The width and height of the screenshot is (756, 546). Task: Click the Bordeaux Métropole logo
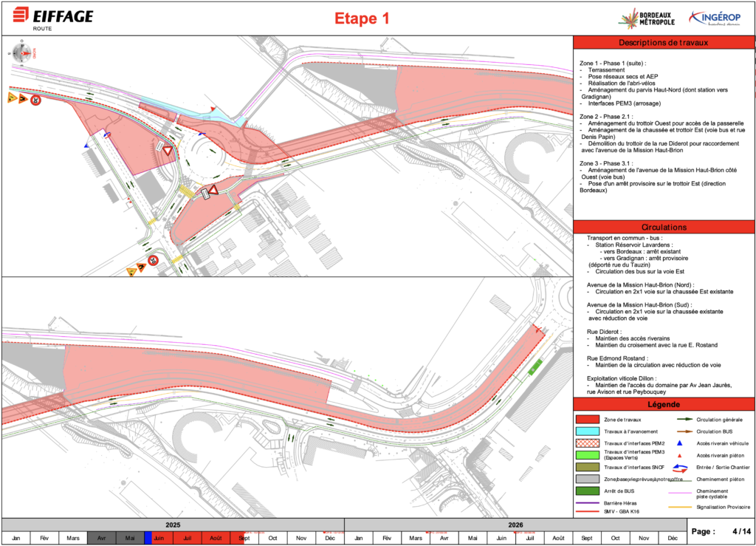[x=647, y=18]
